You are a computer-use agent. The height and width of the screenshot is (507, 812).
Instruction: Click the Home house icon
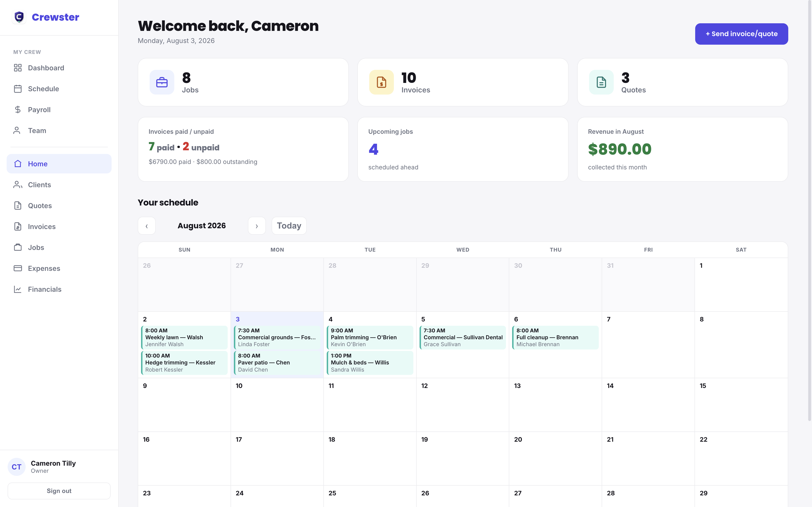click(18, 164)
